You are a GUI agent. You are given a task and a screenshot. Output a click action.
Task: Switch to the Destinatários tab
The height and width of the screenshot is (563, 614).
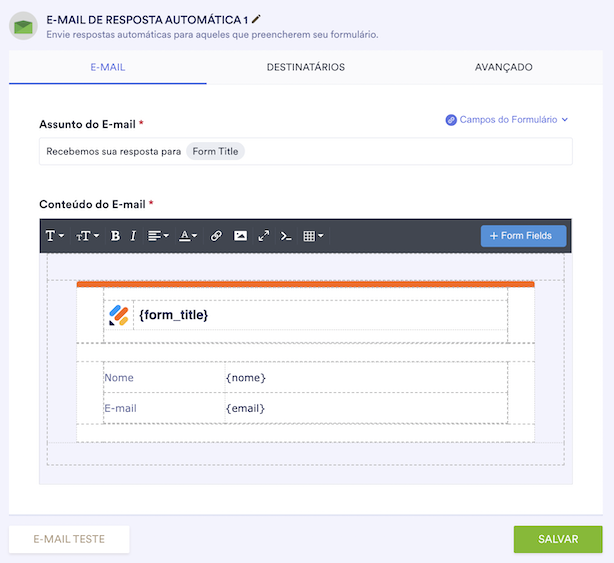tap(305, 67)
